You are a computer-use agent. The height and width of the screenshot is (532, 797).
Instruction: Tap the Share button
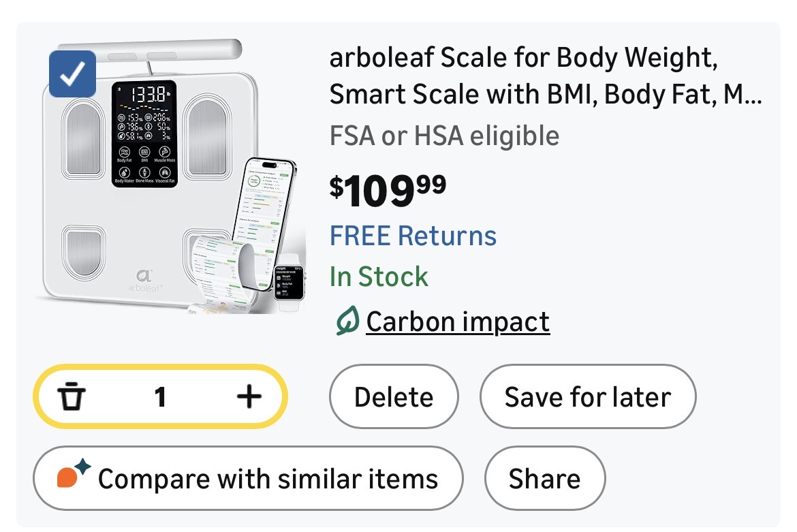(544, 478)
